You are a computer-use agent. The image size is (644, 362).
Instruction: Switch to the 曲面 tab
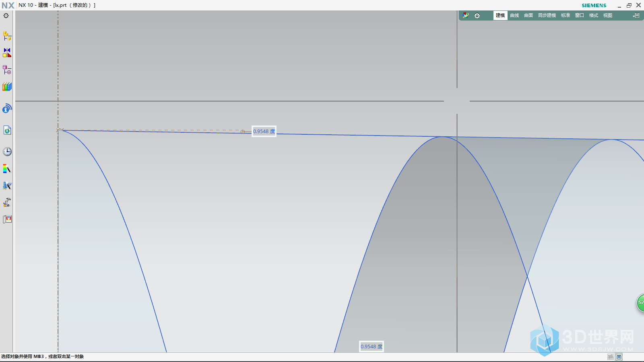(528, 15)
